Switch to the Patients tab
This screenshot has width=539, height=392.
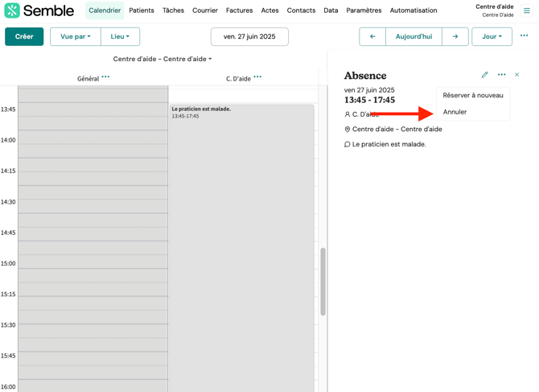coord(142,10)
